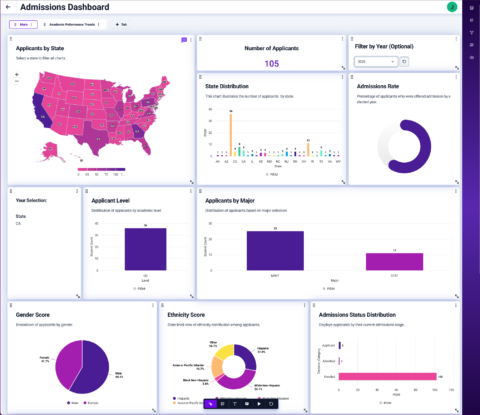
Task: Click the MRKT bar in Applicants by Major
Action: click(x=275, y=251)
